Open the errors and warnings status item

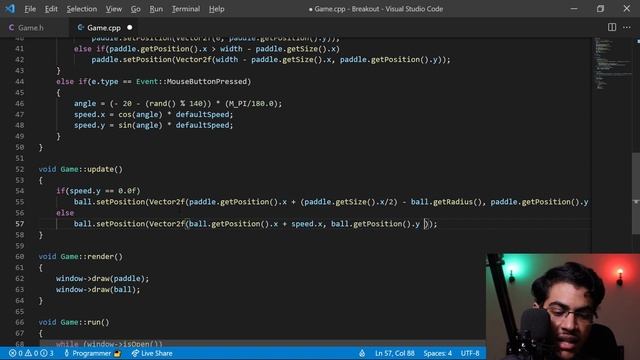(x=31, y=353)
